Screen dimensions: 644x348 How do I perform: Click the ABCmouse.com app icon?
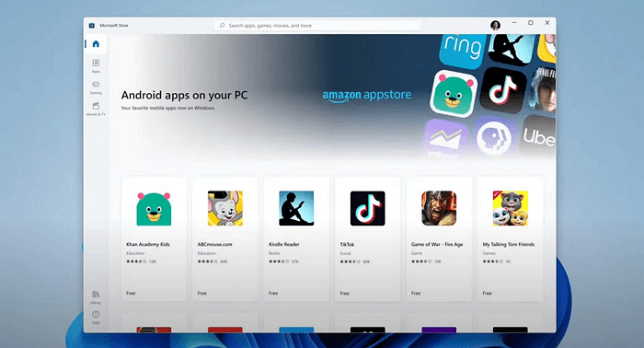tap(225, 208)
